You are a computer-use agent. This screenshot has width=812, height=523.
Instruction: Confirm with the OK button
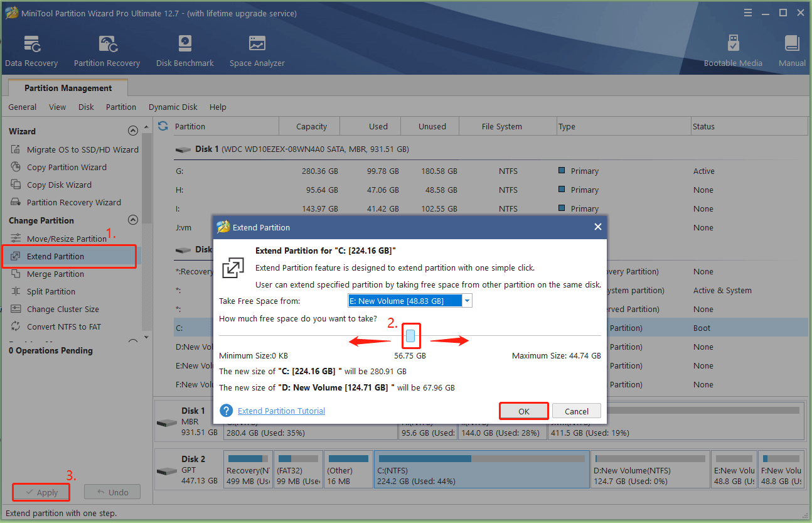[x=524, y=411]
